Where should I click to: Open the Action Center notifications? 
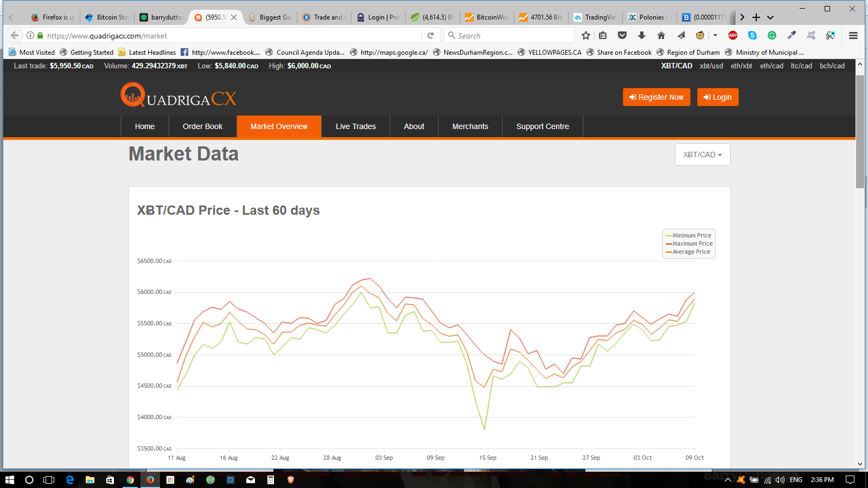pos(850,480)
